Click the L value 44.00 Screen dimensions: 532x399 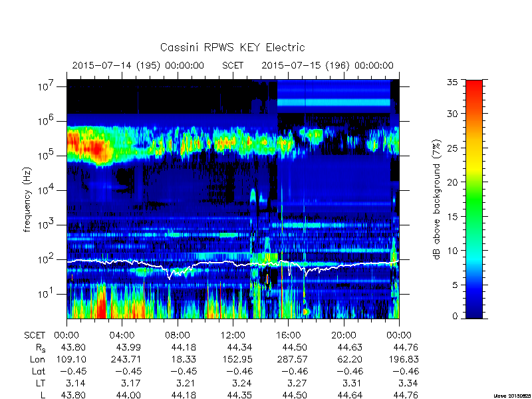pyautogui.click(x=128, y=395)
